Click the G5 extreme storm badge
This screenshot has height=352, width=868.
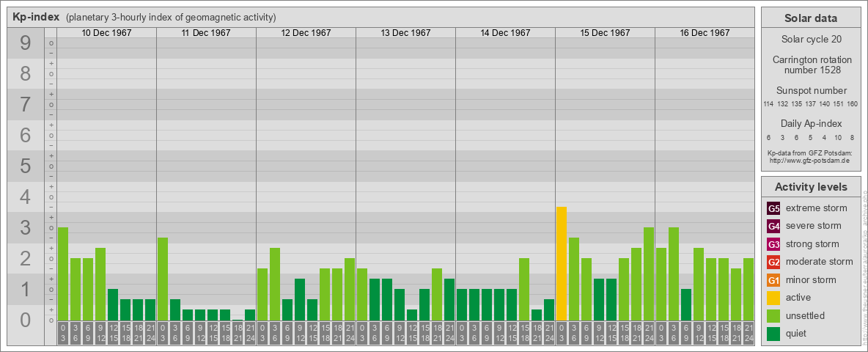[x=773, y=209]
